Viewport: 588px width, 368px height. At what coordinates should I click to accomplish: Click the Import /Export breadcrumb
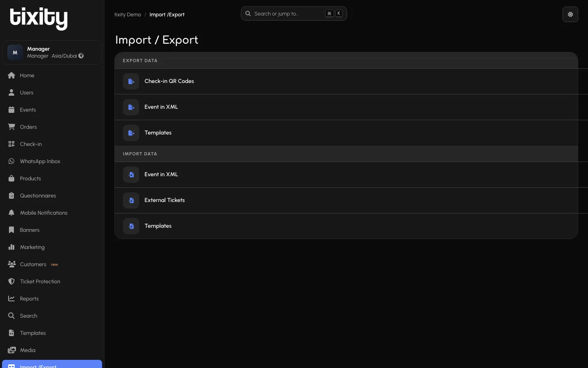167,15
